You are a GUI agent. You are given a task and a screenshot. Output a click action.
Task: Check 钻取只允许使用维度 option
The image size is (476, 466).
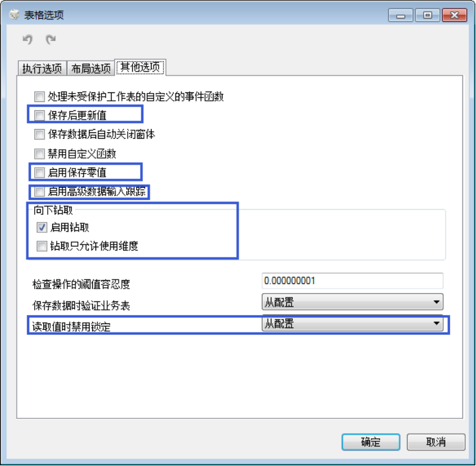42,246
